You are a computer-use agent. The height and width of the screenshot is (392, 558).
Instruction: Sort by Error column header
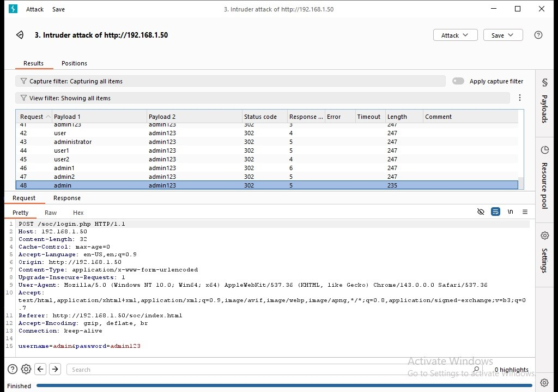pyautogui.click(x=340, y=117)
